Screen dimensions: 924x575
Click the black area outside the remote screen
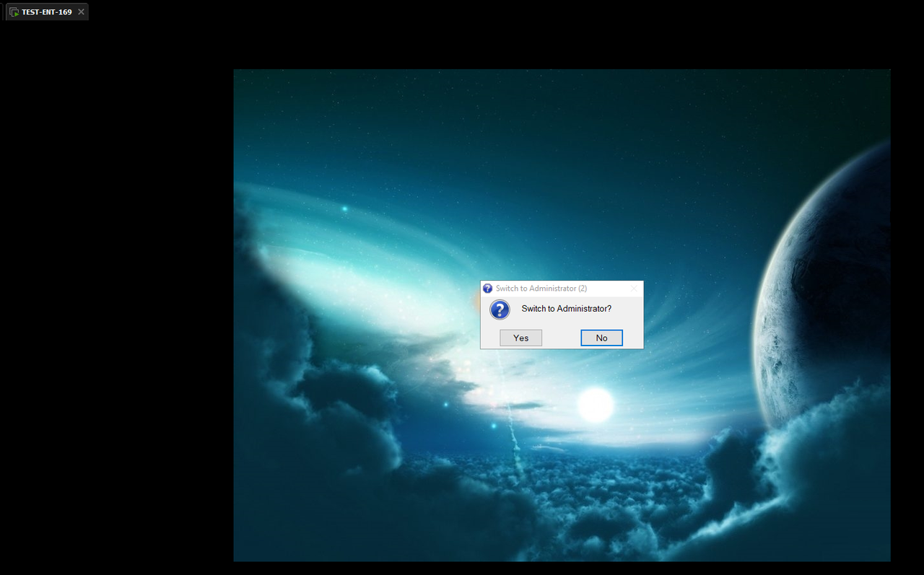(115, 289)
